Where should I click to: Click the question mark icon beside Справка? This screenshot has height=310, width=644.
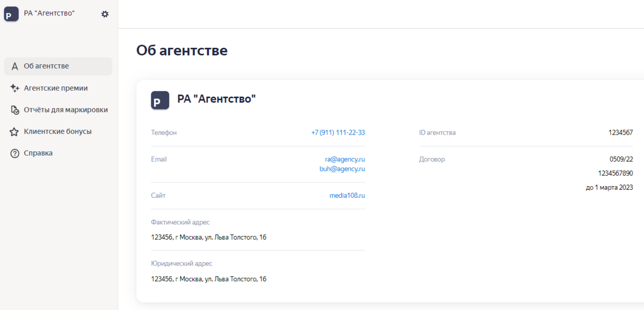pyautogui.click(x=14, y=153)
